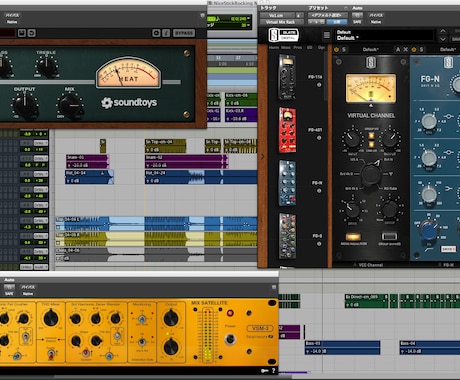Viewport: 460px width, 380px height.
Task: Click the save preset icon in Soundtoys toolbar
Action: click(22, 33)
